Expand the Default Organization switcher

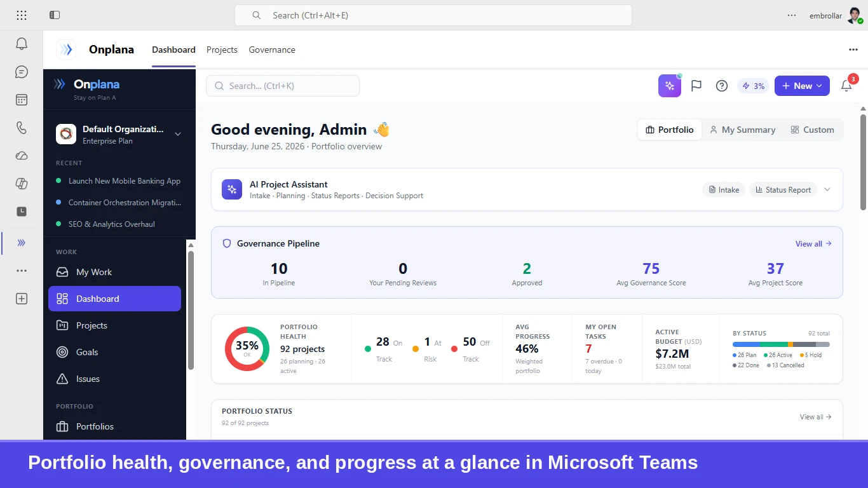point(119,134)
